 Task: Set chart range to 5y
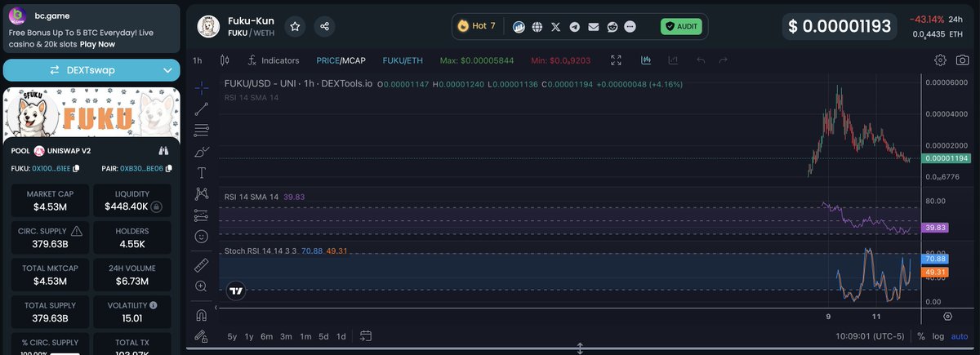point(233,336)
